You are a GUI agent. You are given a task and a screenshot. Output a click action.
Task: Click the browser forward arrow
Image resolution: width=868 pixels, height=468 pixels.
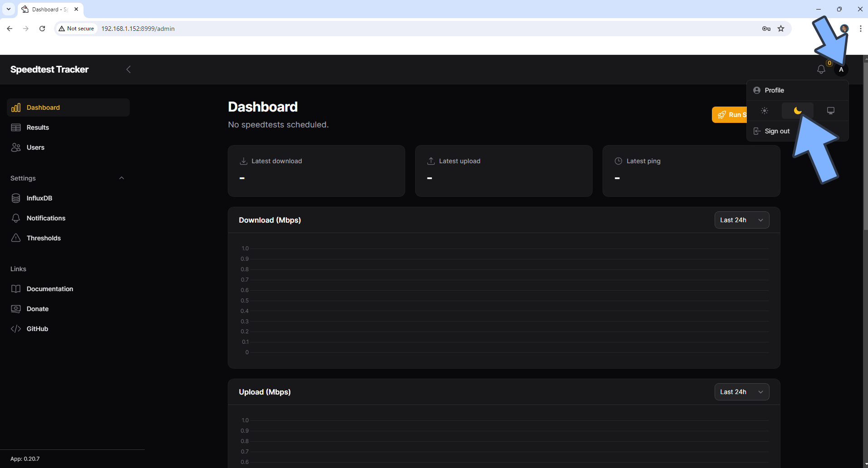coord(26,29)
